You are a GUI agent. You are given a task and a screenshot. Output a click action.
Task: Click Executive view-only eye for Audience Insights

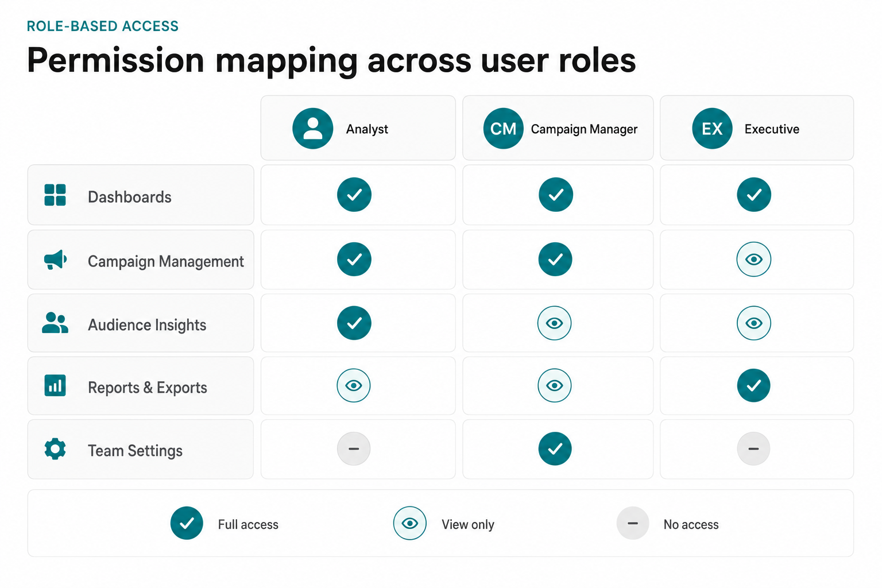pyautogui.click(x=754, y=323)
